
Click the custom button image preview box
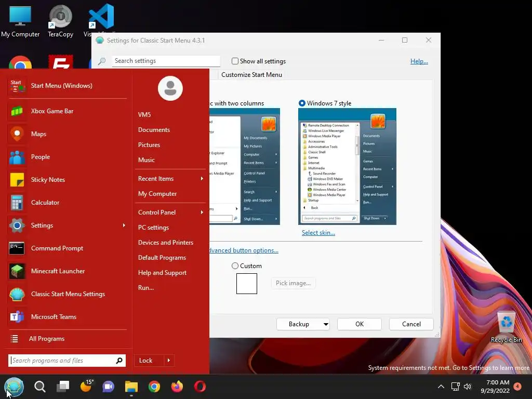pyautogui.click(x=247, y=283)
